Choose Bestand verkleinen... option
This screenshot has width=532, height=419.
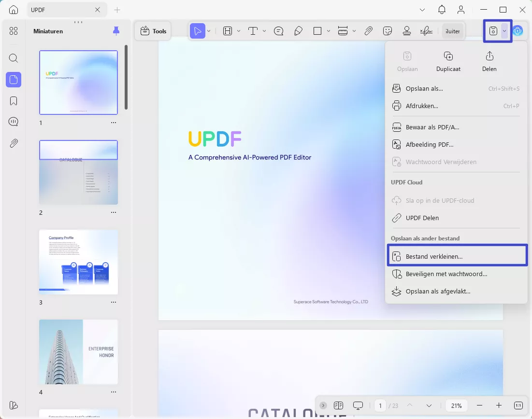click(x=457, y=256)
